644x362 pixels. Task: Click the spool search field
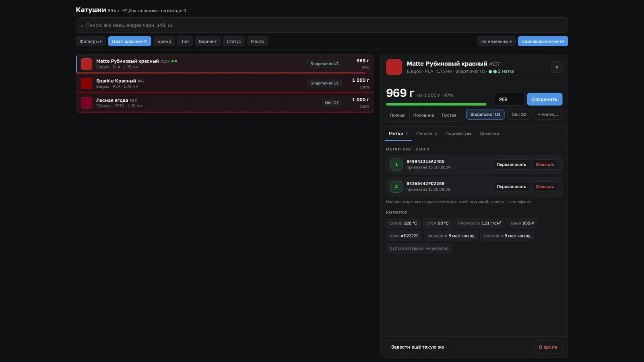tap(322, 25)
